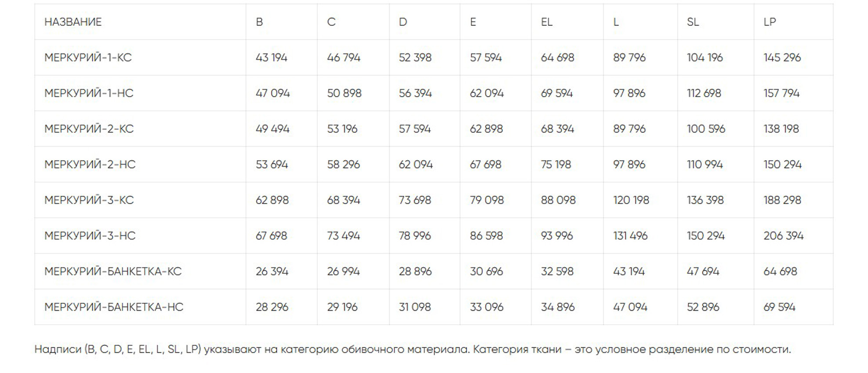Click the МЕРКУРИЙ-3-КС row name
The image size is (868, 373).
tap(89, 200)
